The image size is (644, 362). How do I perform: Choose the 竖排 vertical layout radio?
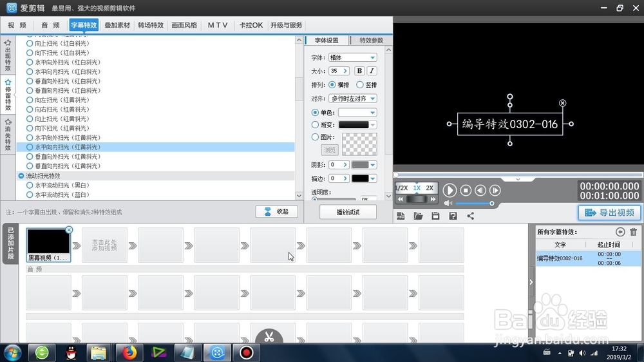pos(360,84)
